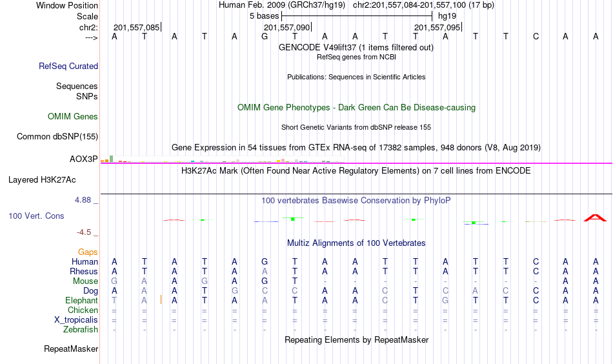The image size is (613, 364).
Task: Click the sequence direction arrow label
Action: pos(92,37)
